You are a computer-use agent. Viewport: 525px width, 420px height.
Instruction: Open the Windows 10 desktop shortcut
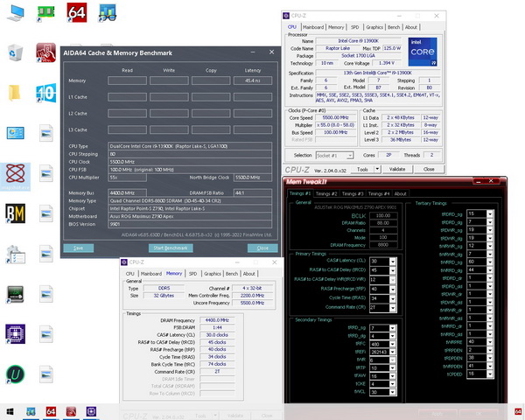click(x=45, y=93)
